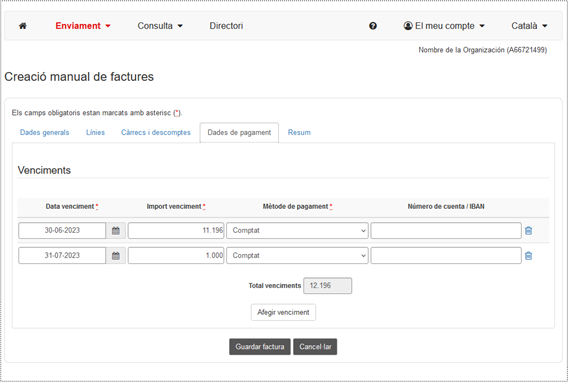Image resolution: width=568 pixels, height=382 pixels.
Task: Go to the home page icon
Action: click(22, 26)
